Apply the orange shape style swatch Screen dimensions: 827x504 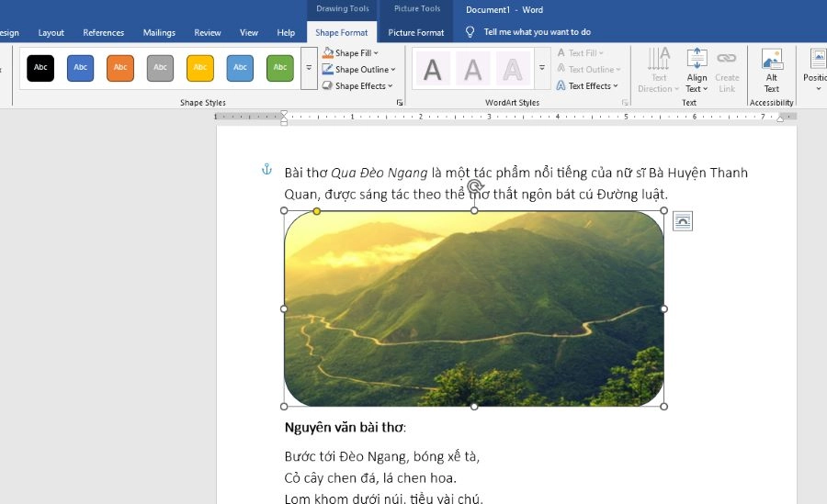pos(120,68)
